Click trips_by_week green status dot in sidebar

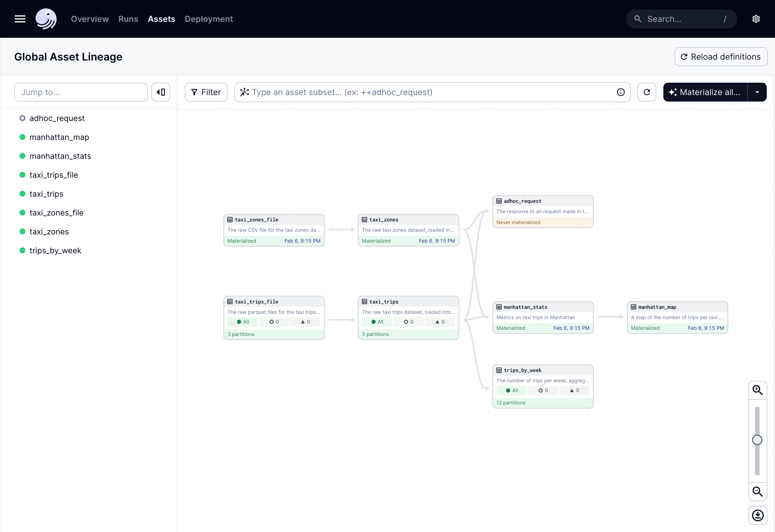pos(22,250)
